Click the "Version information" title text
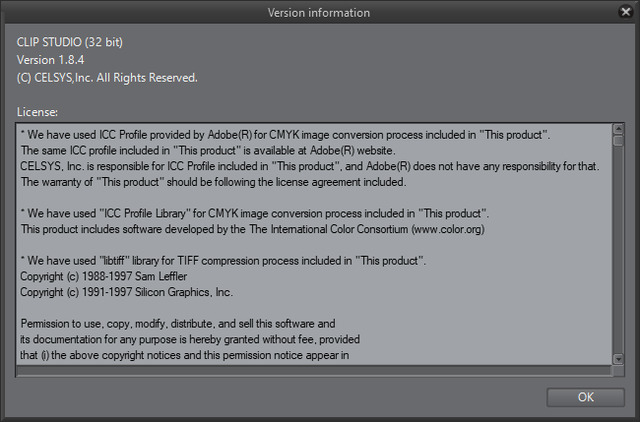Screen dimensions: 640x422 point(319,13)
